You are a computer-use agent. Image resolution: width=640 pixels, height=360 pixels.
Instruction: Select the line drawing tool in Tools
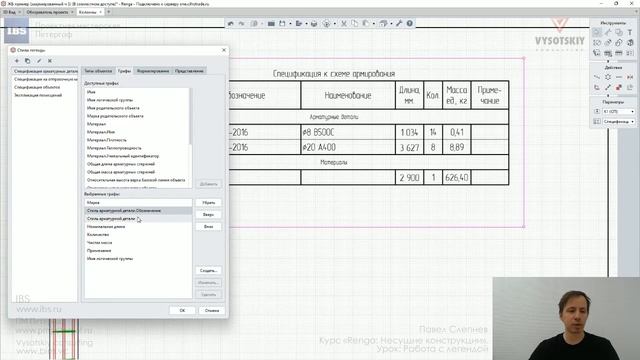point(608,32)
